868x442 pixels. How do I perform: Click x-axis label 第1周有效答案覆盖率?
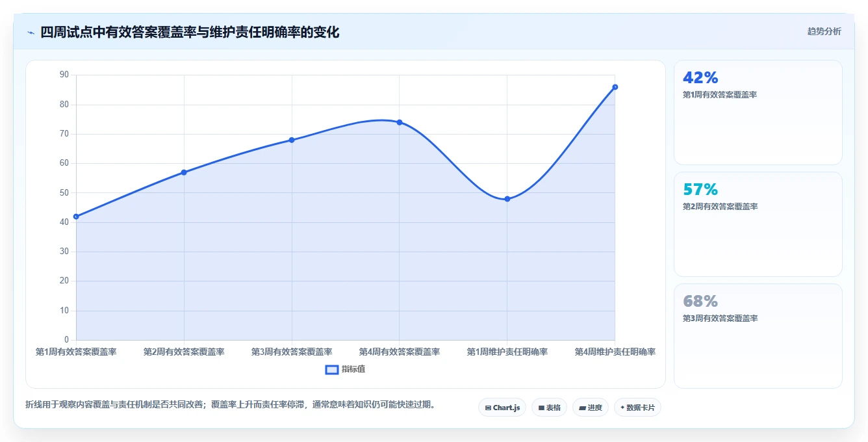tap(76, 352)
